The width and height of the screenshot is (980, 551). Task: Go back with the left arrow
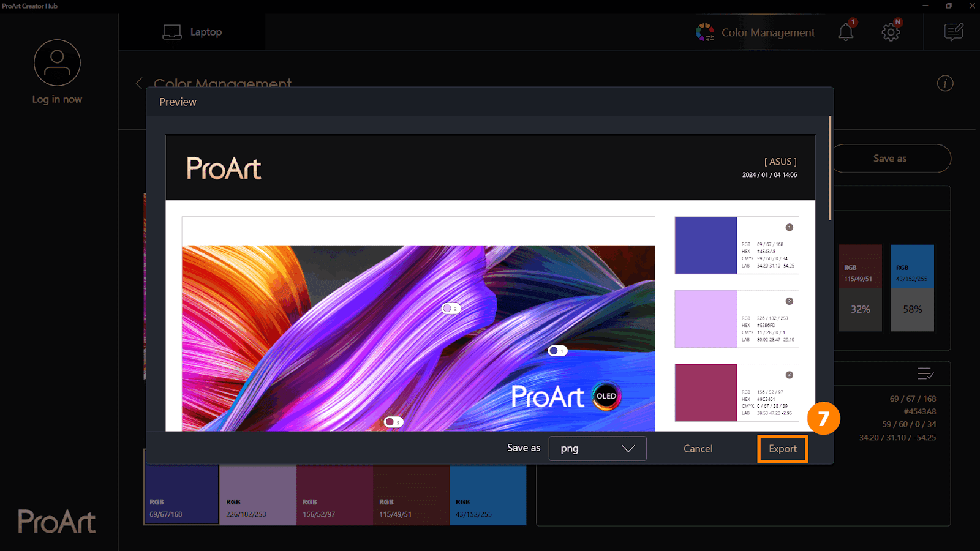tap(139, 83)
